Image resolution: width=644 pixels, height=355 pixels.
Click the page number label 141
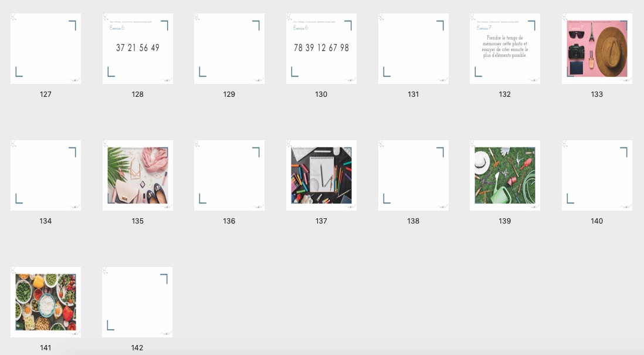pyautogui.click(x=46, y=347)
